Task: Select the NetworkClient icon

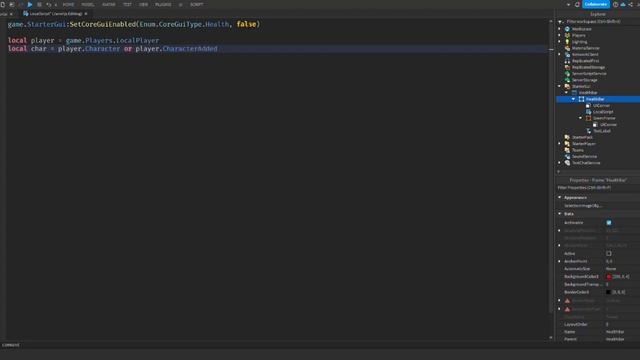Action: (x=567, y=54)
